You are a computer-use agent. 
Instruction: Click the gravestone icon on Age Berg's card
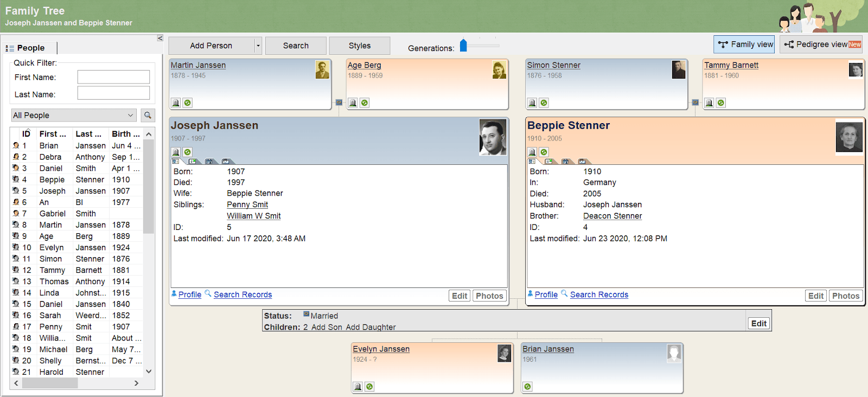click(353, 103)
